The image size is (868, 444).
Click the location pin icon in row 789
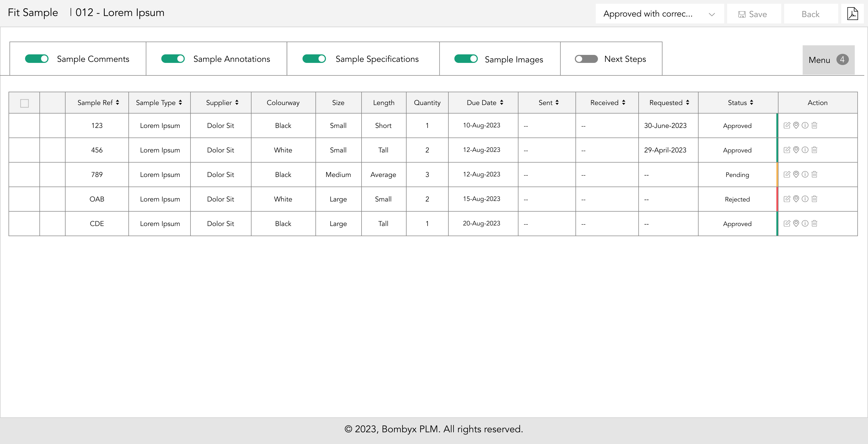pos(796,174)
